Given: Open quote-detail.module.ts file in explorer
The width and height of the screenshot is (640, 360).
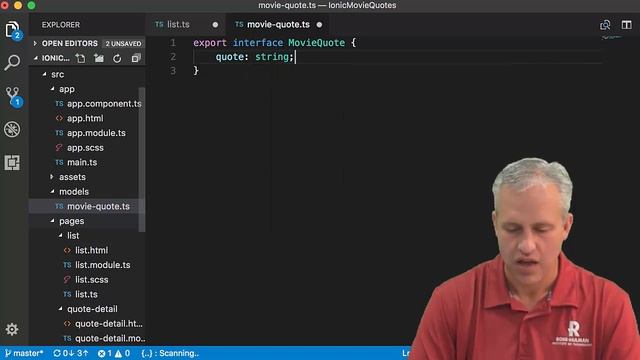Looking at the screenshot, I should click(110, 338).
